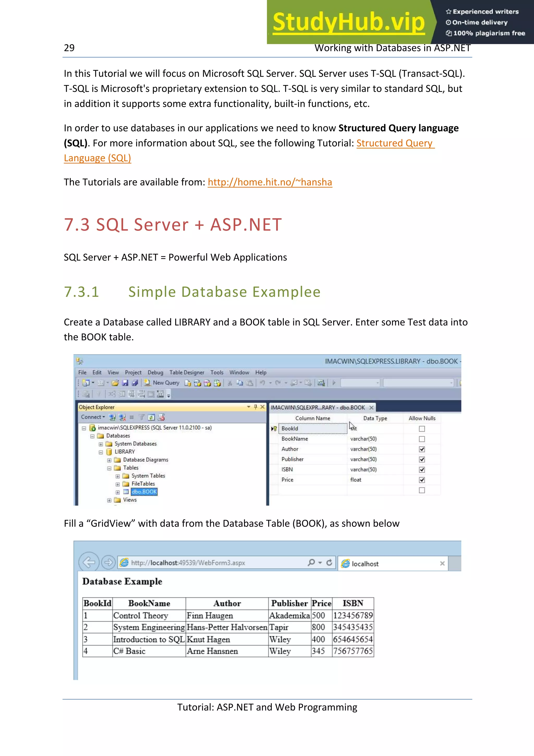Click the Refresh icon in Object Explorer
This screenshot has width=534, height=756.
click(x=151, y=417)
